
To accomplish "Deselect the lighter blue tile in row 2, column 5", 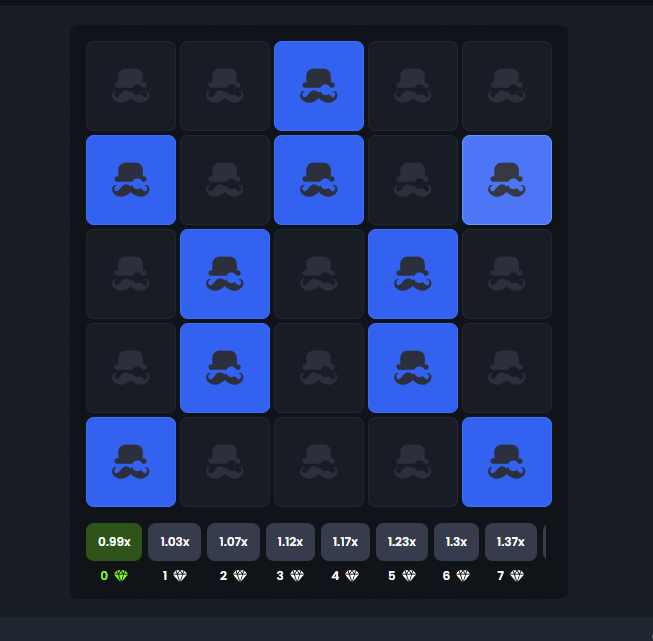I will (507, 180).
